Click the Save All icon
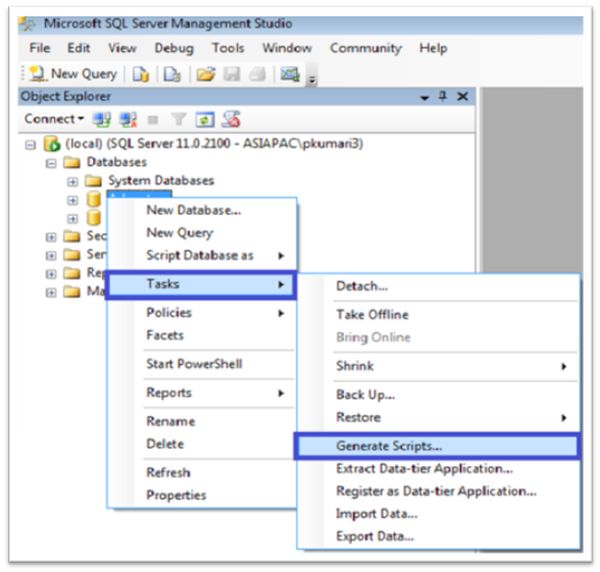The image size is (600, 572). coord(257,74)
